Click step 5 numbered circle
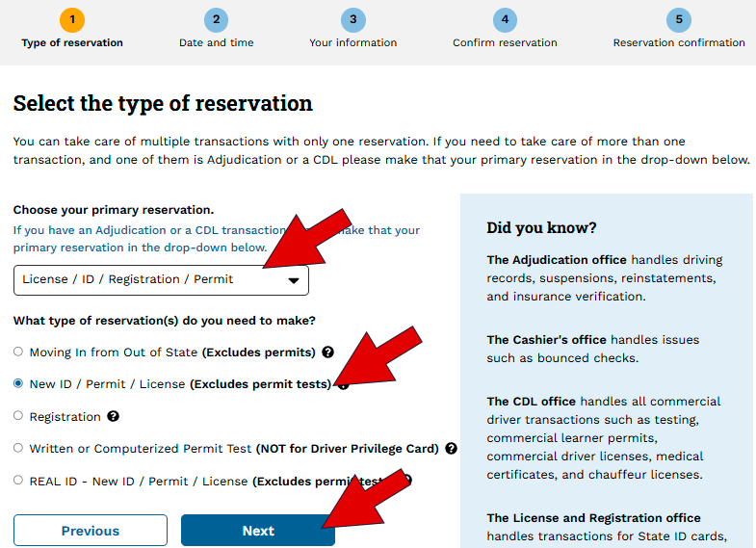Screen dimensions: 756x548 point(679,20)
